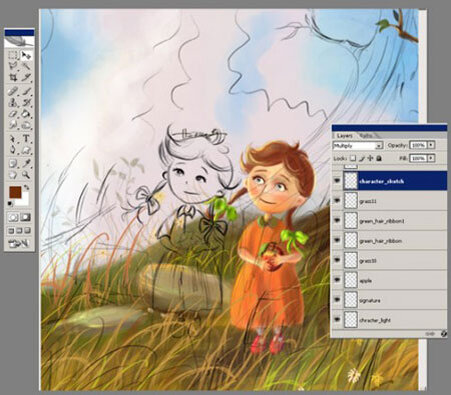Select the Magic Wand tool
Viewport: 451px width, 395px height.
[x=25, y=66]
